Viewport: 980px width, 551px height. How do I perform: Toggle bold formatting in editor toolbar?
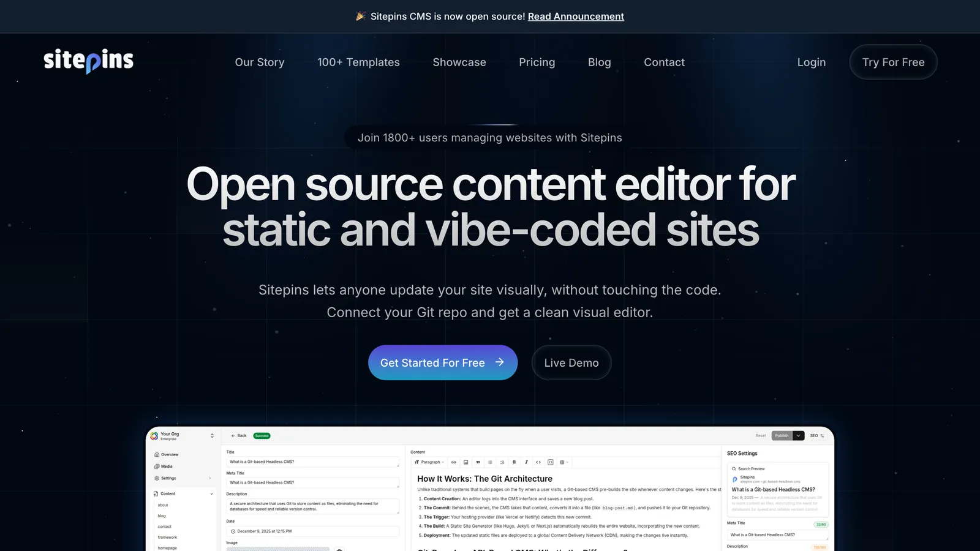tap(514, 462)
